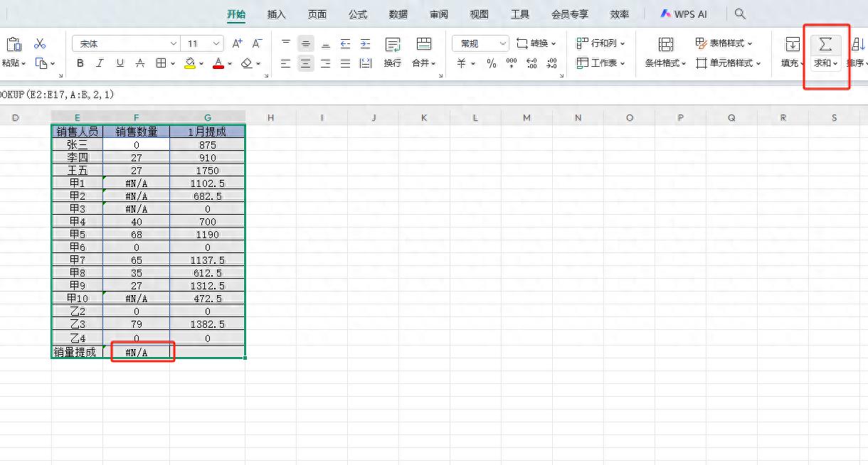Image resolution: width=868 pixels, height=465 pixels.
Task: Click the Increase indent icon
Action: 365,43
